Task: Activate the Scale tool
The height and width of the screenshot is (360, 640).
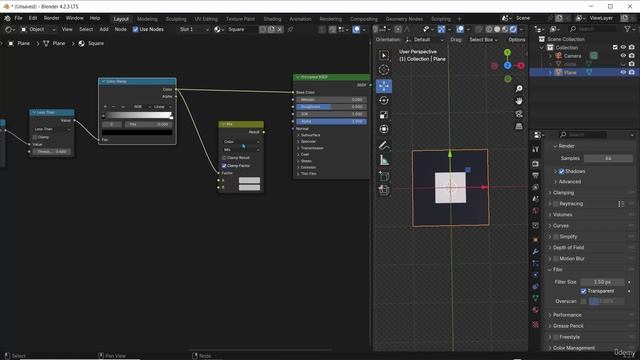Action: (384, 115)
